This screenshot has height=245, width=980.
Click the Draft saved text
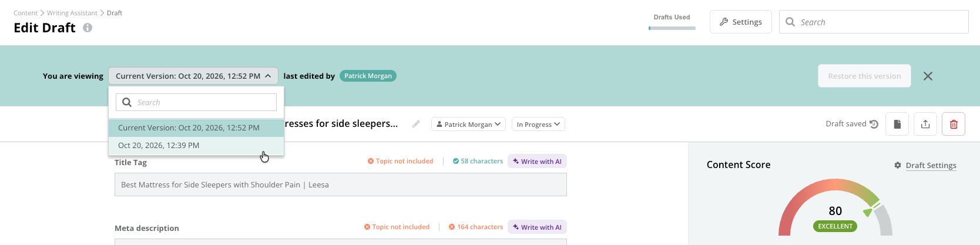pos(846,123)
